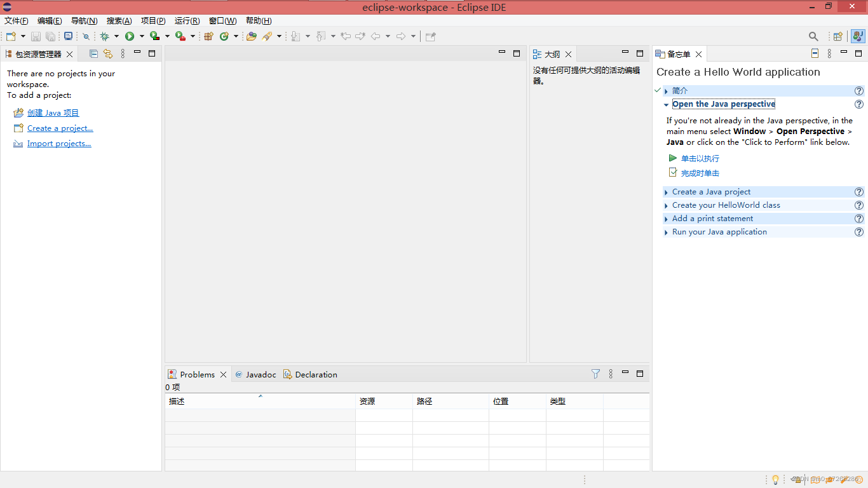Click the Back navigation arrow

(376, 36)
